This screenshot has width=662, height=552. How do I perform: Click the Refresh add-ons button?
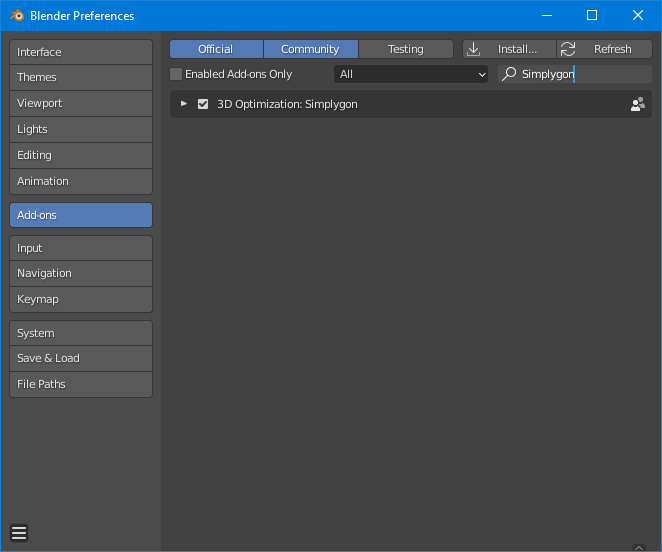click(x=605, y=49)
